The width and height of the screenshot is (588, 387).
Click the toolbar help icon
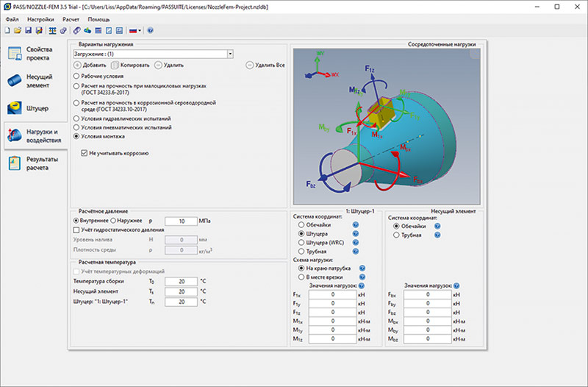[x=151, y=30]
